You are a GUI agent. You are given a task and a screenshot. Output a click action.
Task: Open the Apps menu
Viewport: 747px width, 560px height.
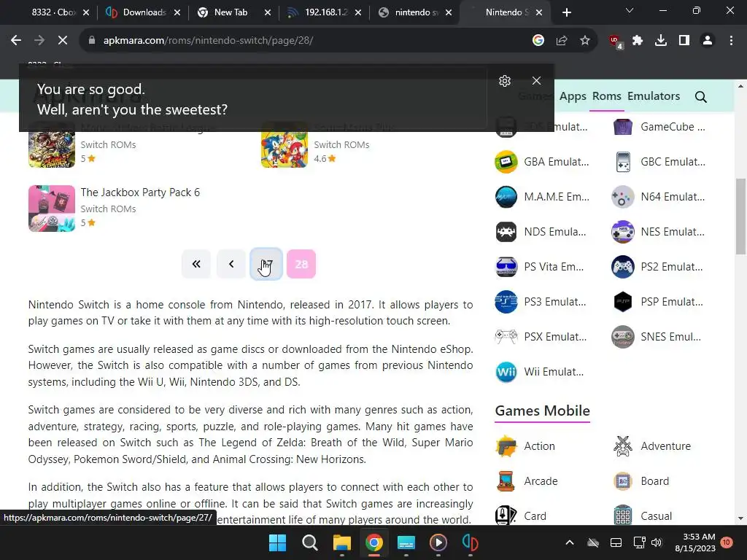[x=573, y=96]
